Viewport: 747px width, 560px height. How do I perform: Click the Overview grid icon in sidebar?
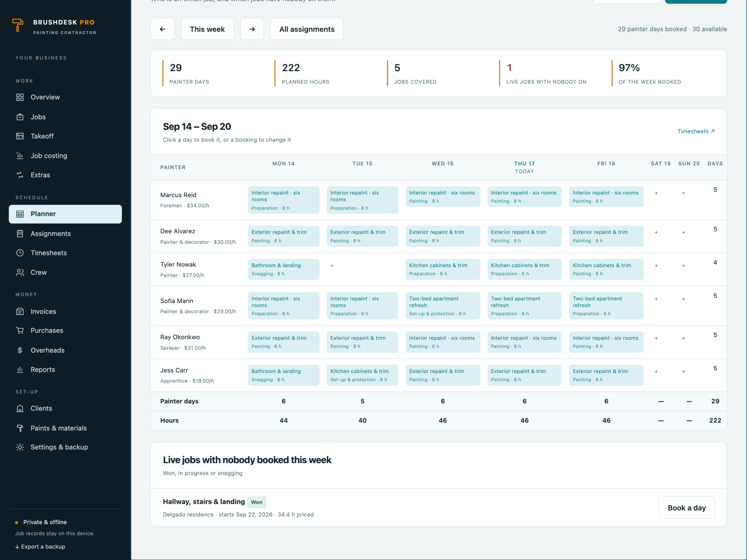click(20, 97)
